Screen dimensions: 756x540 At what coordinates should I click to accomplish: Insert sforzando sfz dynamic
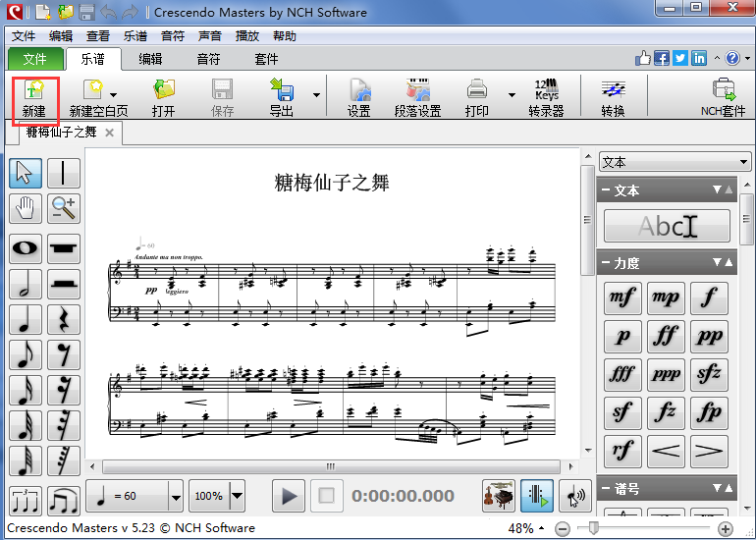709,375
